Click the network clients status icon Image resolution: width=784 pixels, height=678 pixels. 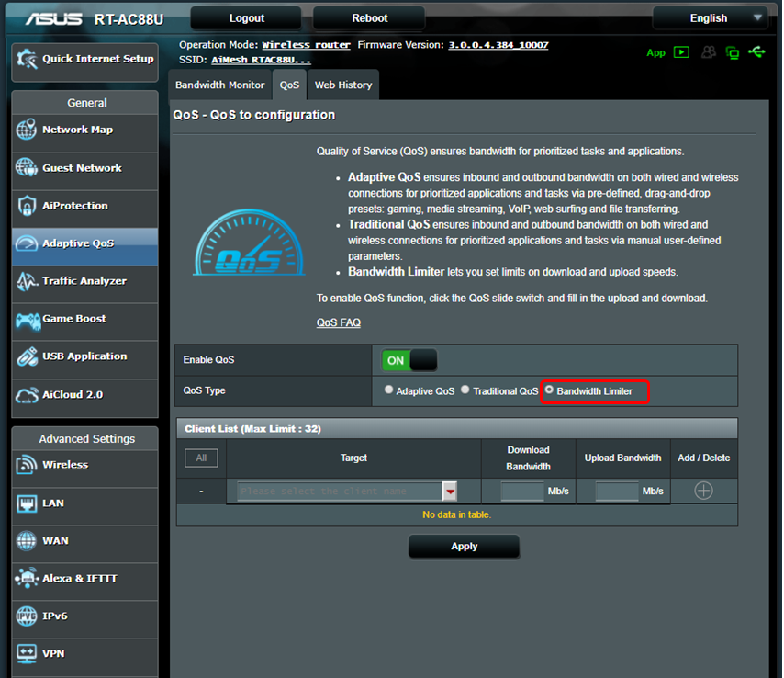click(733, 52)
